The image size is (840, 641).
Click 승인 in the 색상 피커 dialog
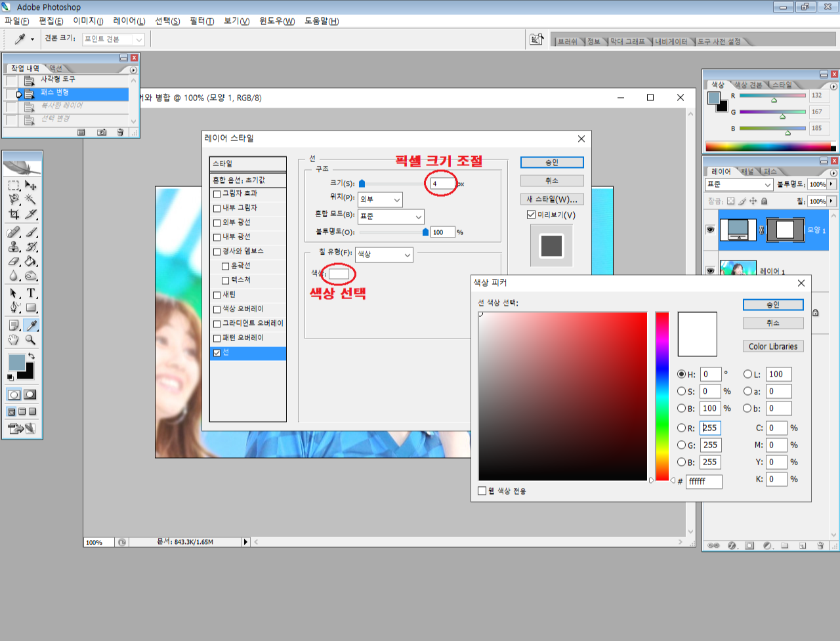point(773,305)
